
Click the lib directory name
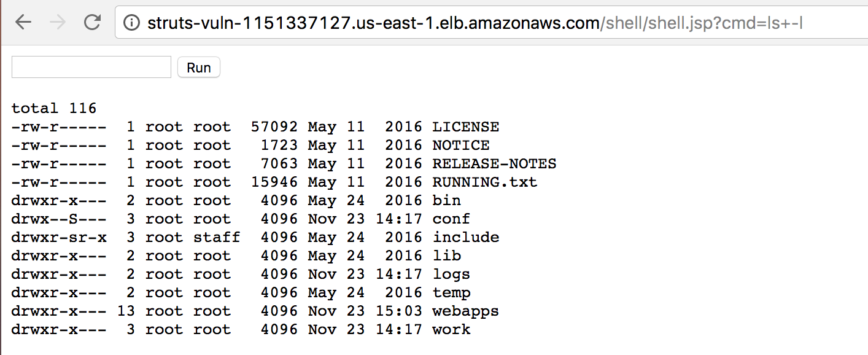447,256
